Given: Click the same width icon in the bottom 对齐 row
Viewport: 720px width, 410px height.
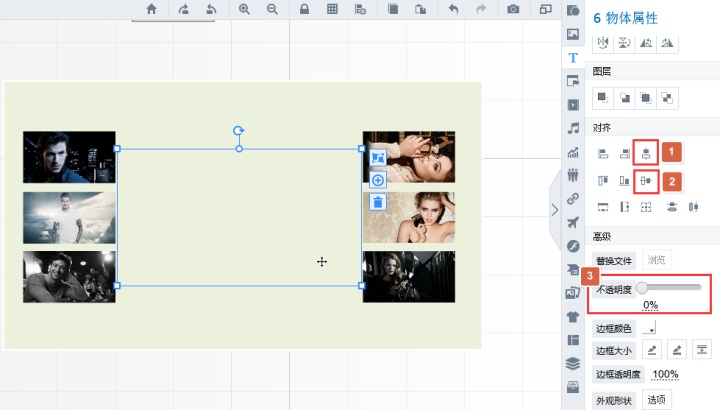Looking at the screenshot, I should pos(603,207).
